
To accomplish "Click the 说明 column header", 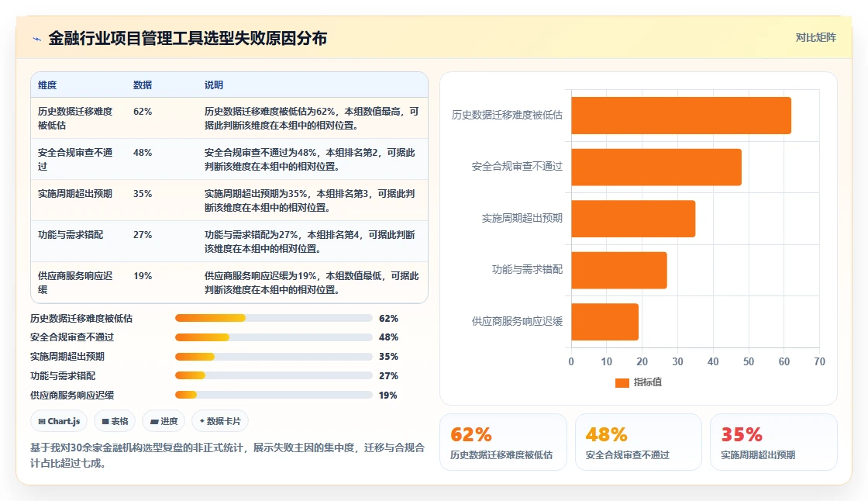I will [214, 85].
